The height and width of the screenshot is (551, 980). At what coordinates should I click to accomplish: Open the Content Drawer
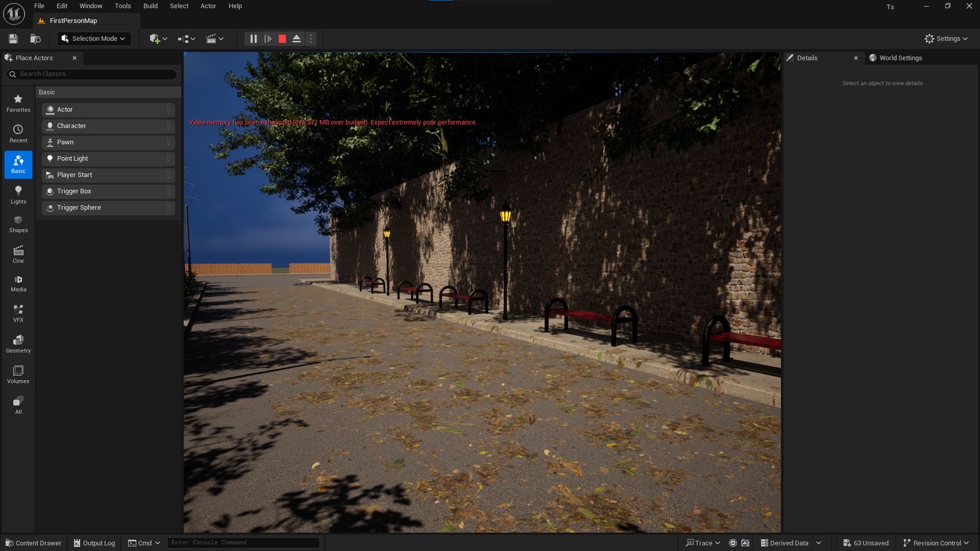[x=34, y=543]
